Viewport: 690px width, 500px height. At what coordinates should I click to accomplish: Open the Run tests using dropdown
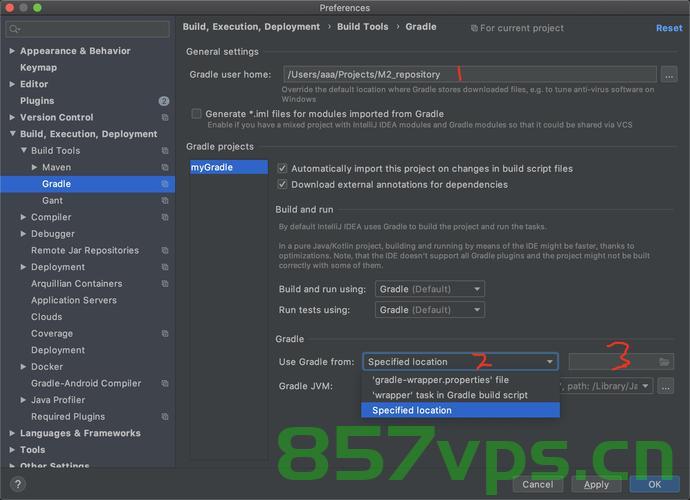pyautogui.click(x=430, y=310)
